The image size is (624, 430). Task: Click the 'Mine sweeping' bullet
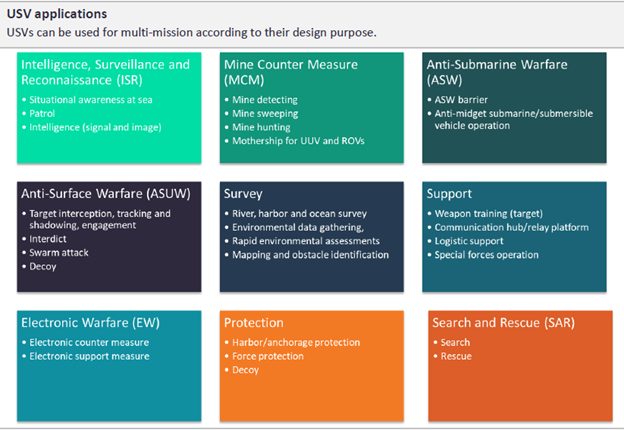265,114
